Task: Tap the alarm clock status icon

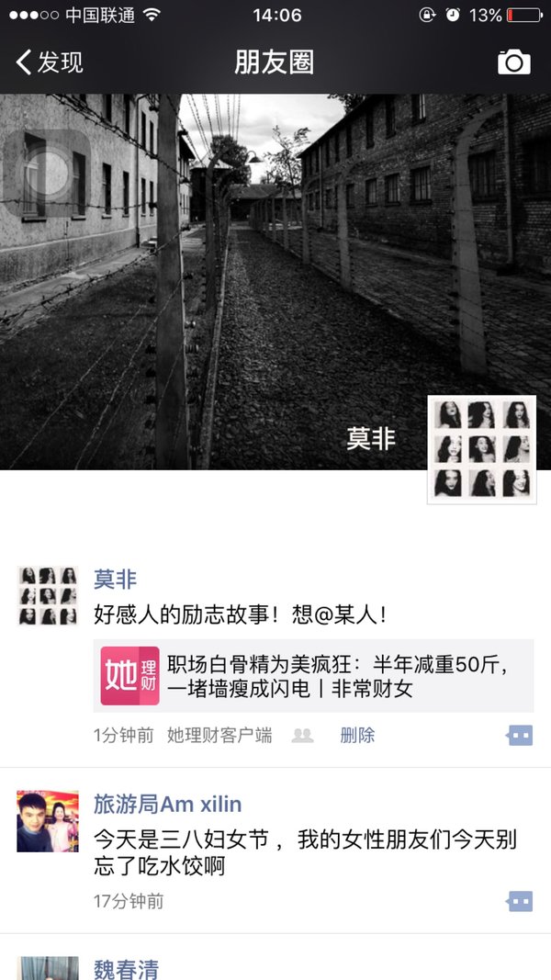Action: tap(453, 15)
